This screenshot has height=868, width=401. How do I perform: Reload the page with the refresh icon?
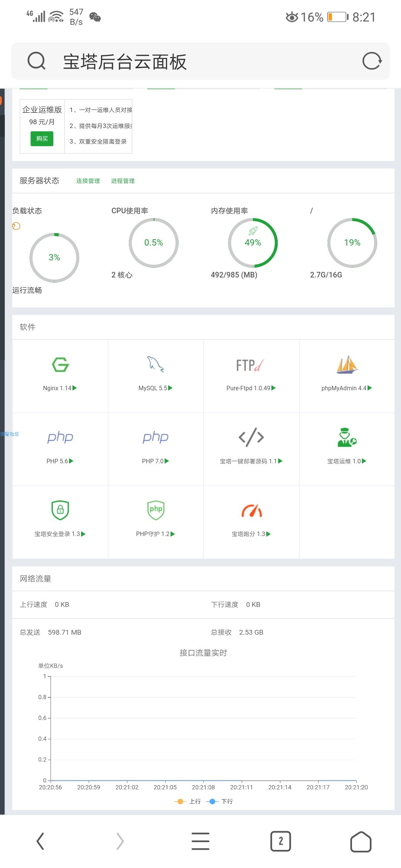pos(372,61)
